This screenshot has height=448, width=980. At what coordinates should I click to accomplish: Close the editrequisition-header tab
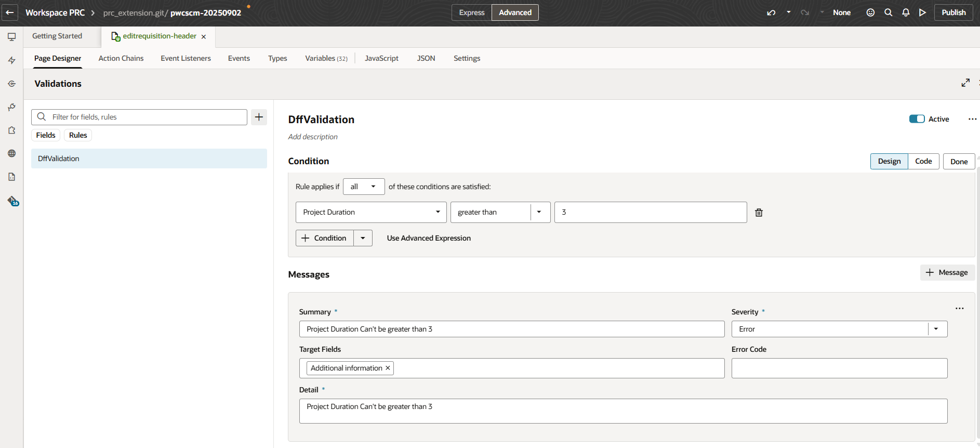[x=204, y=36]
